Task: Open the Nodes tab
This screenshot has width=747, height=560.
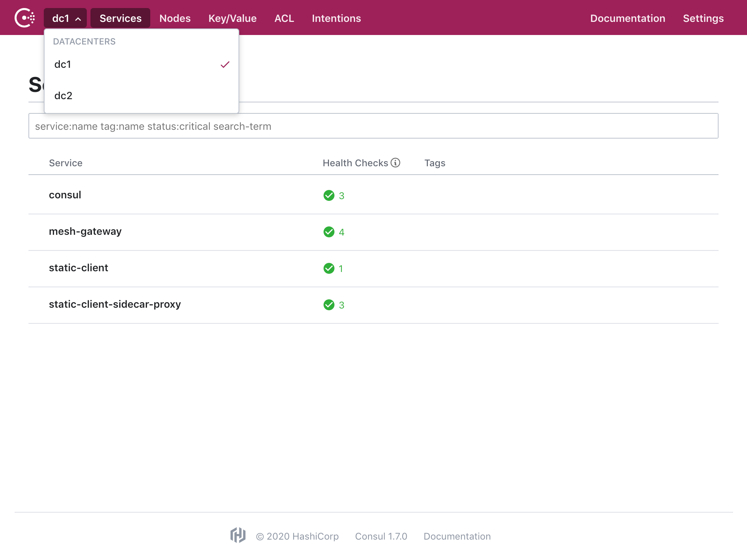Action: point(175,18)
